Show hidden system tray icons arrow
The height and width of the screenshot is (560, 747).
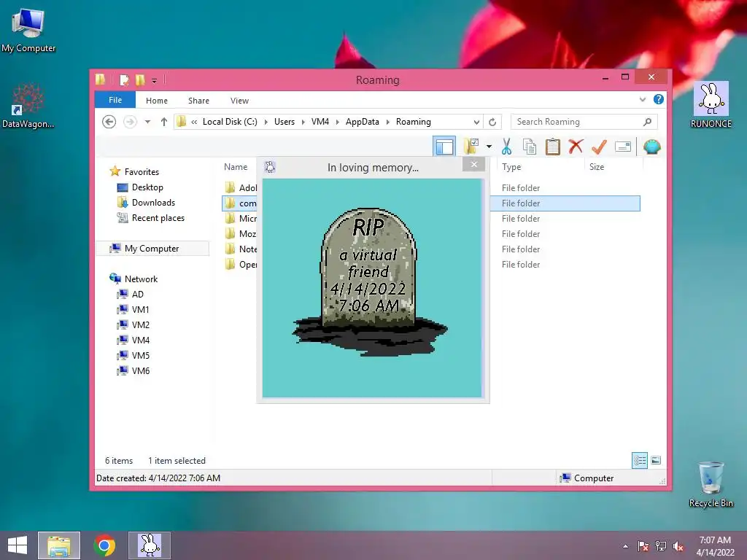625,545
